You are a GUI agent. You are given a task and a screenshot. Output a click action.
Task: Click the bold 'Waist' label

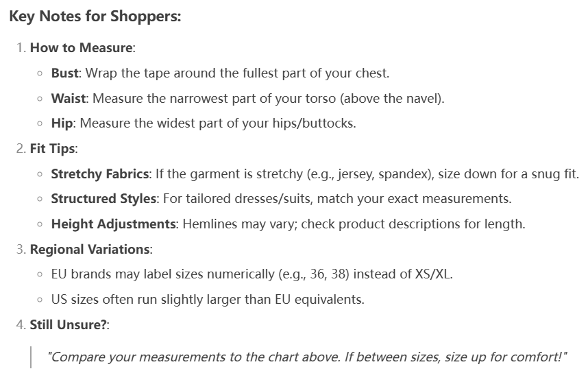69,98
